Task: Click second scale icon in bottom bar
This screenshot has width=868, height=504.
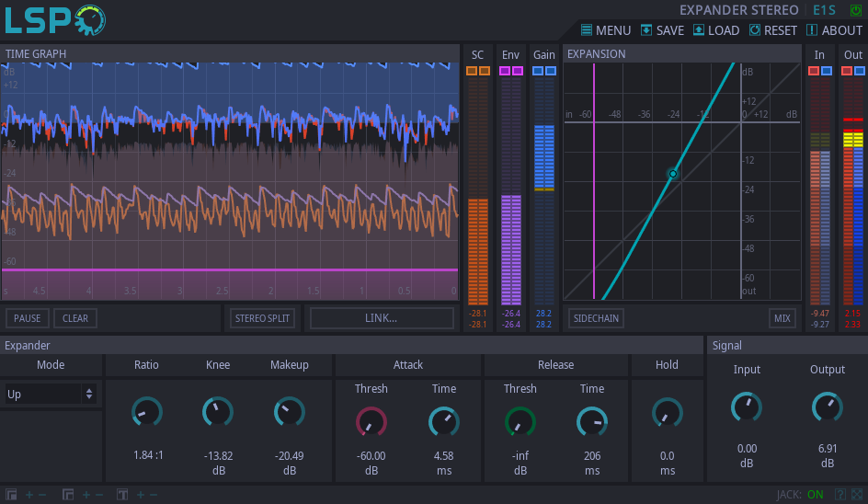Action: pyautogui.click(x=68, y=495)
